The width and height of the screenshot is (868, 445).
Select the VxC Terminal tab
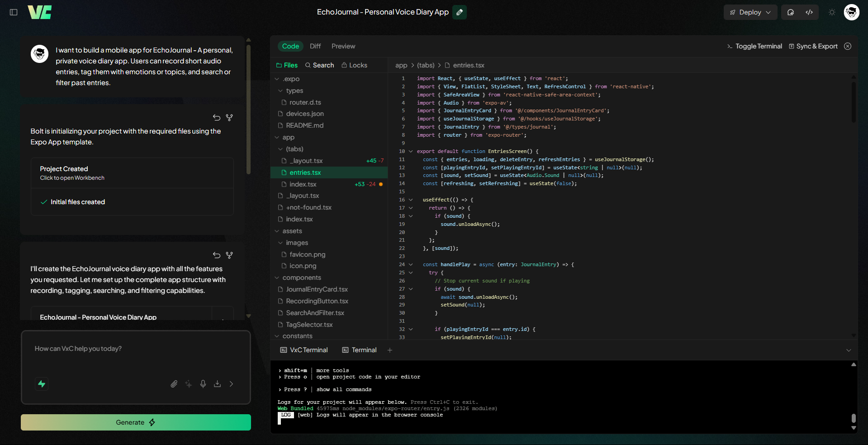[x=304, y=350]
